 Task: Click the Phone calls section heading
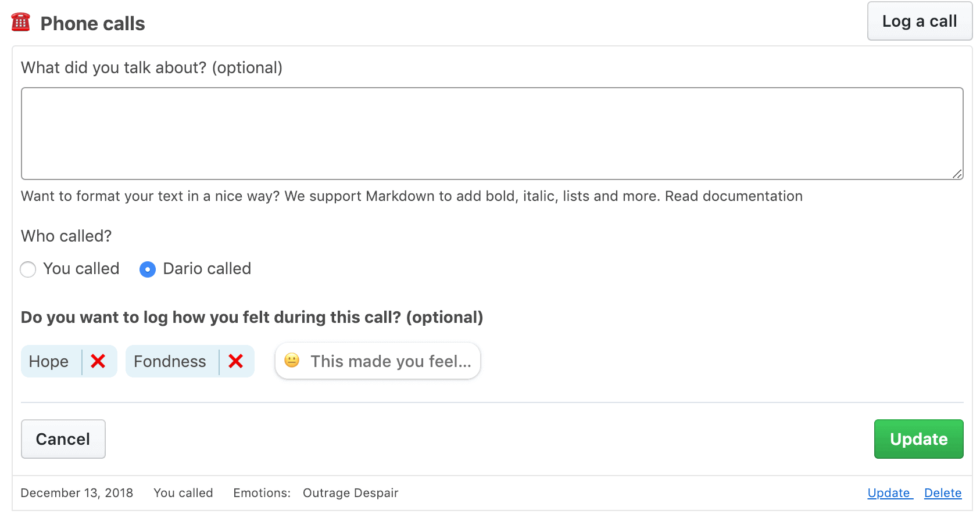click(92, 24)
